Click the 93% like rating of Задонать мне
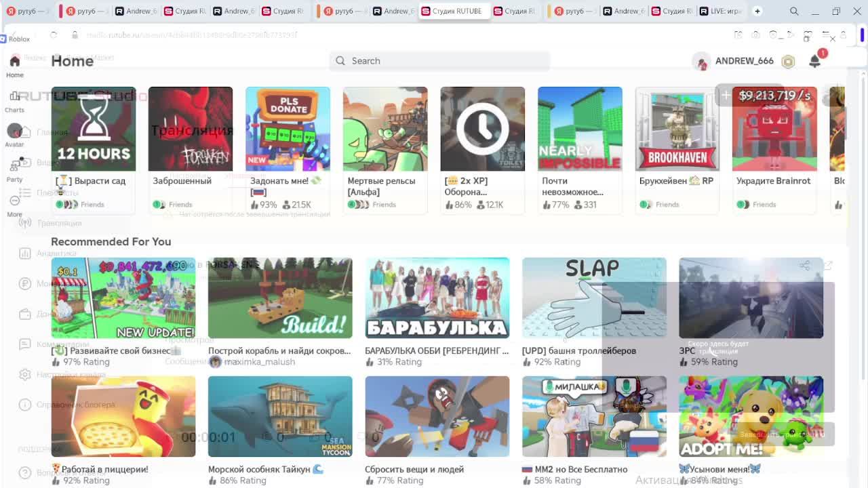The height and width of the screenshot is (488, 868). coord(264,205)
